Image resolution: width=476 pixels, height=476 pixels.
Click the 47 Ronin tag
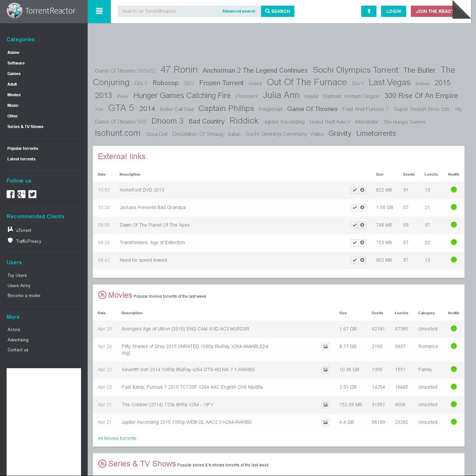click(179, 70)
